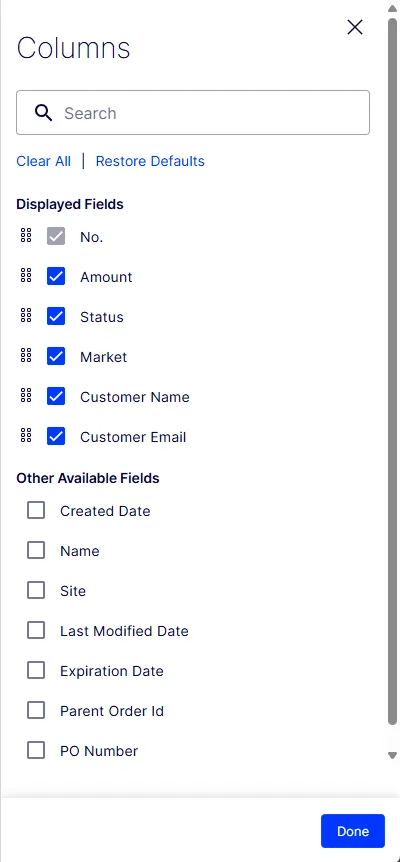
Task: Click the drag handle icon beside Status
Action: pyautogui.click(x=26, y=315)
